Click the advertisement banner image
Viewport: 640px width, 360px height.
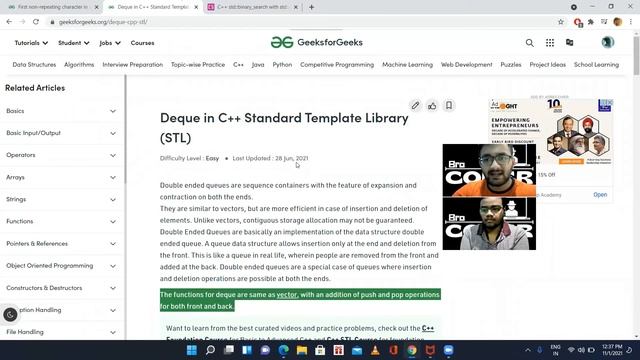point(551,131)
